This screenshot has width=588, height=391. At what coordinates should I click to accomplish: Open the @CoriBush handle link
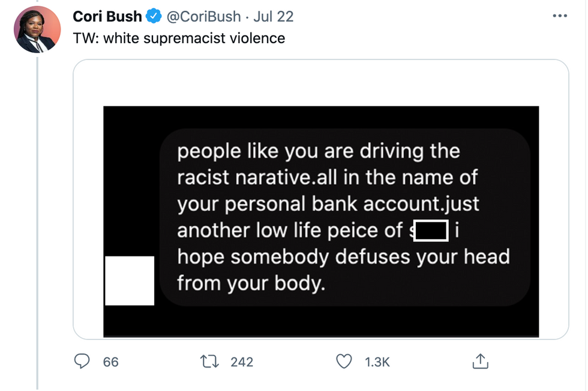(203, 16)
